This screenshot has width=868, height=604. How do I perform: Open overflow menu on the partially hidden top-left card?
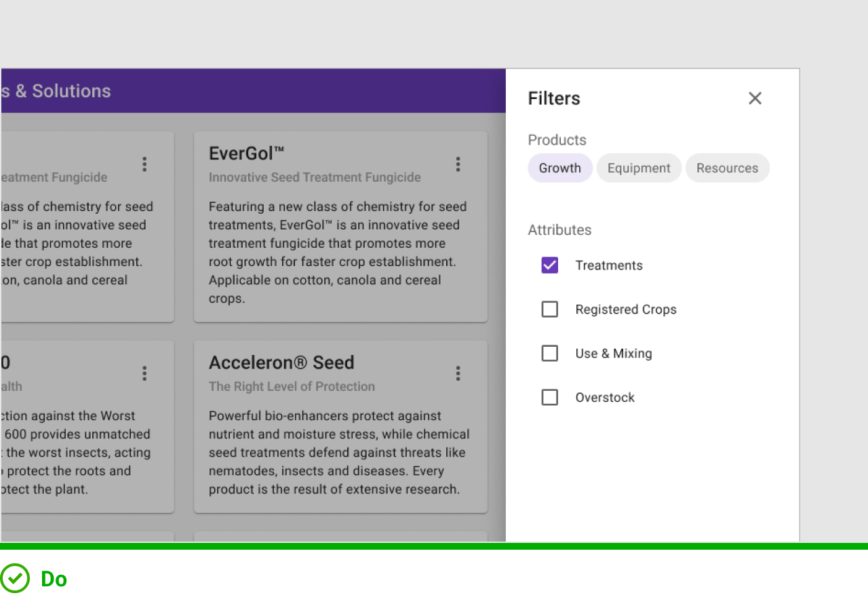tap(144, 164)
